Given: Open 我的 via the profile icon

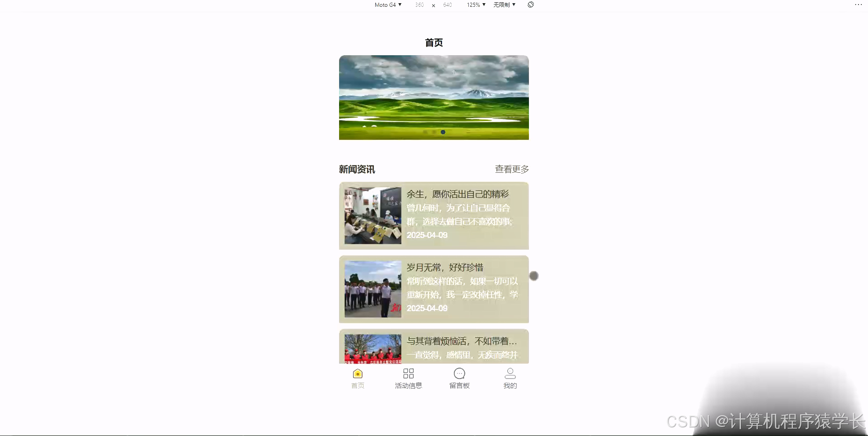Looking at the screenshot, I should pyautogui.click(x=510, y=374).
